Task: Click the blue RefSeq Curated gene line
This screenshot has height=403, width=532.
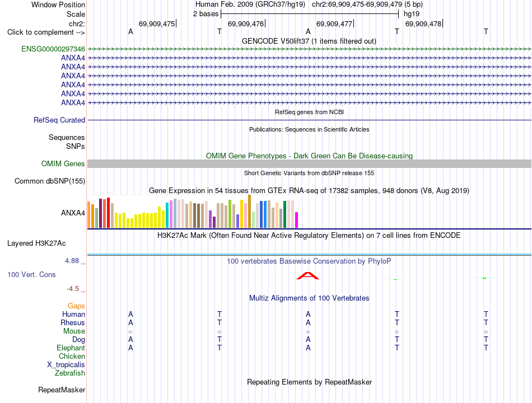Action: pos(309,120)
